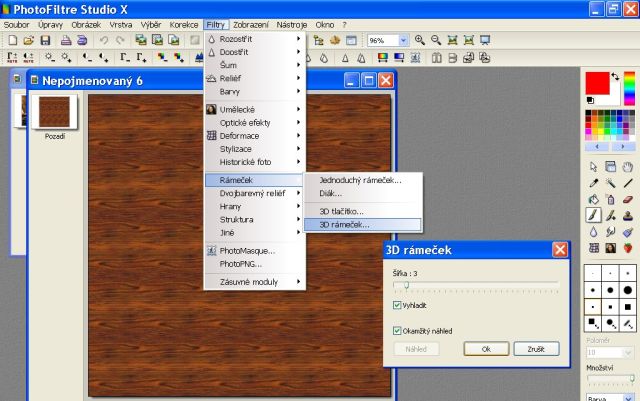Open the Obrázek menu
Image resolution: width=640 pixels, height=401 pixels.
[86, 25]
